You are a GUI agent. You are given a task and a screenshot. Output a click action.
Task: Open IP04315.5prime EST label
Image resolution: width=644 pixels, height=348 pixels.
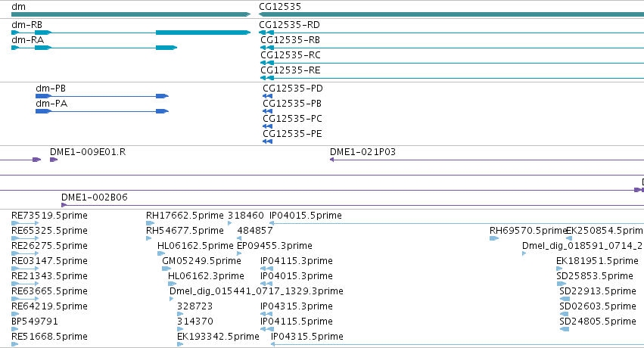click(306, 337)
